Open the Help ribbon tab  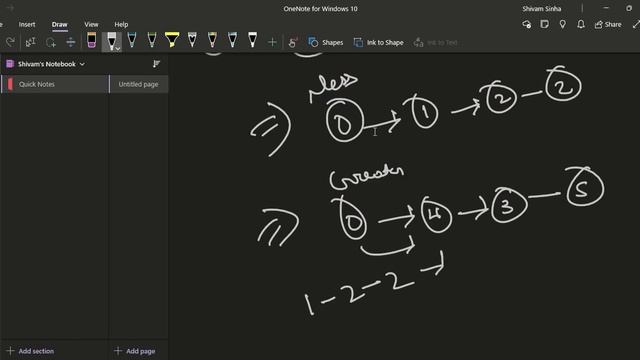point(121,24)
